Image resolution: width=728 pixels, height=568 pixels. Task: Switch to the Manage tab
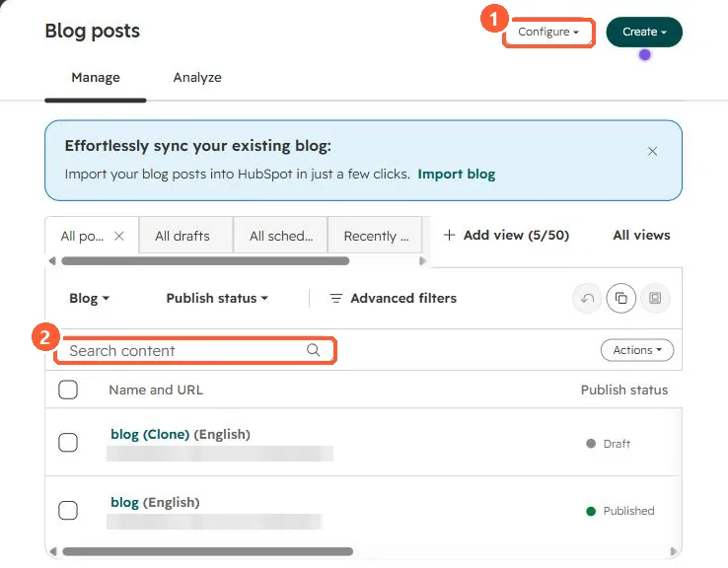(x=96, y=78)
